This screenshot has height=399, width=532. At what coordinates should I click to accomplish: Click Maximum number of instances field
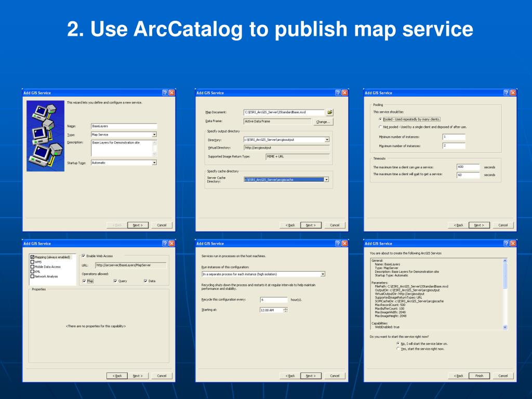pos(454,146)
